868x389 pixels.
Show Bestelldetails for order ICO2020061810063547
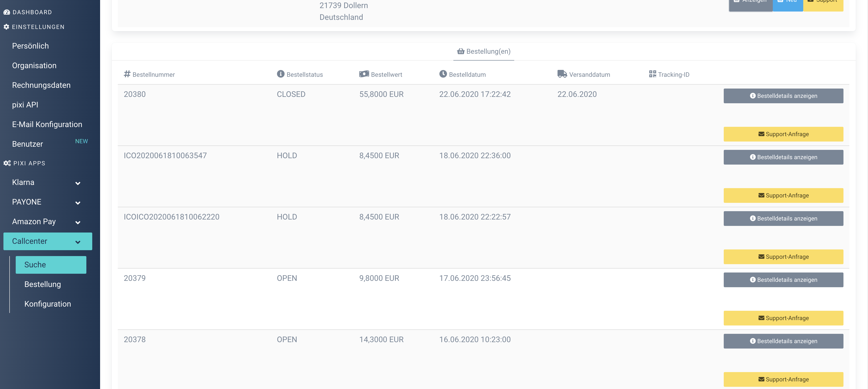(x=783, y=157)
